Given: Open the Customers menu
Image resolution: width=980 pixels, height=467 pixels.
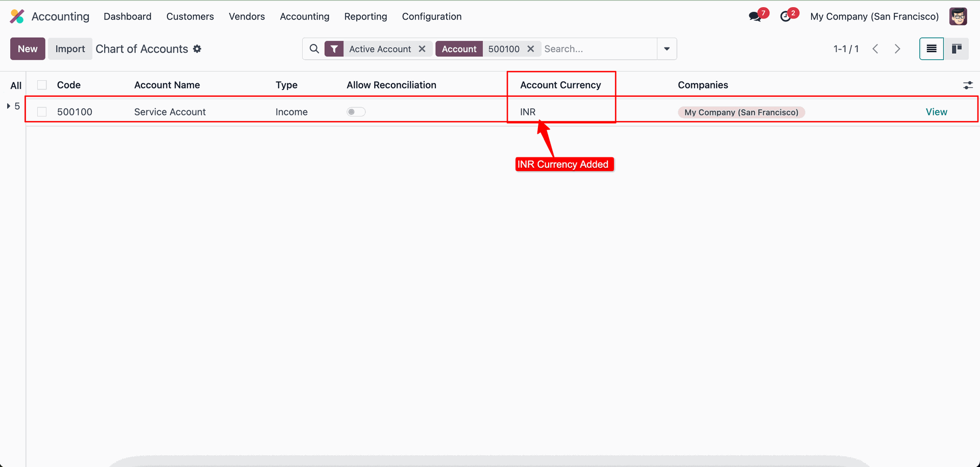Looking at the screenshot, I should (190, 16).
